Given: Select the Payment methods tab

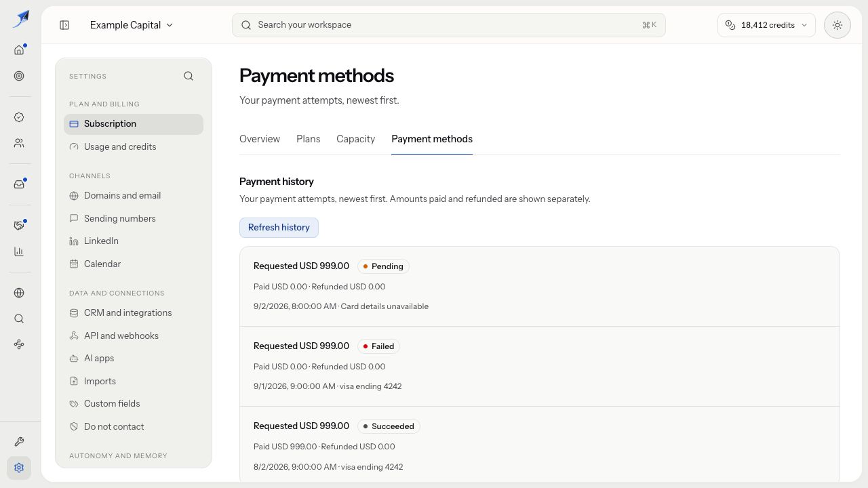Looking at the screenshot, I should (432, 139).
